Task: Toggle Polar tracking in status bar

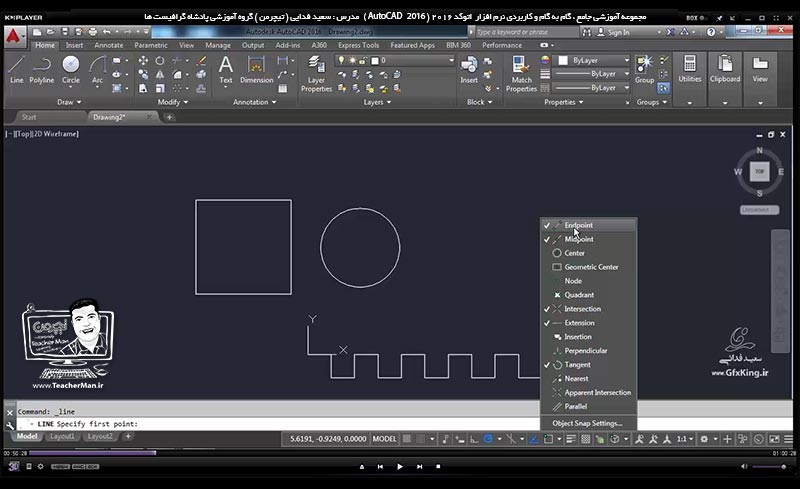Action: [x=488, y=439]
